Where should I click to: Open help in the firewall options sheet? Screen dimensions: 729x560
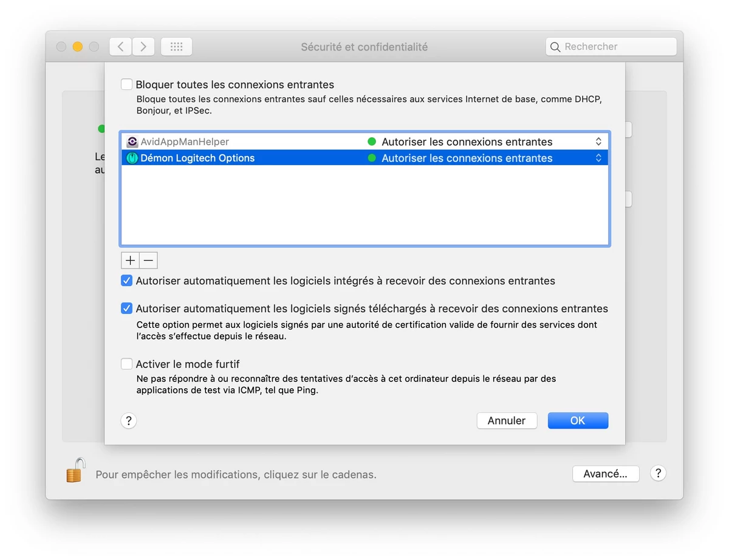coord(129,421)
